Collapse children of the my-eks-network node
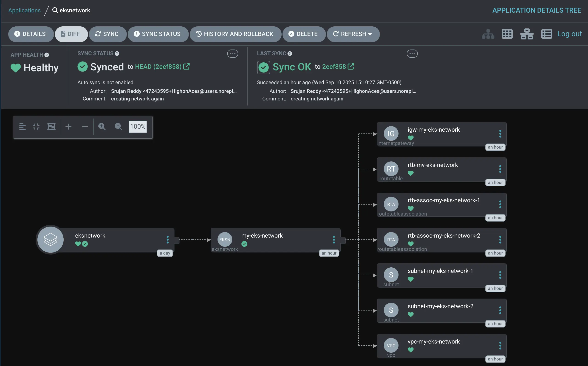Screen dimensions: 588x366 click(343, 240)
